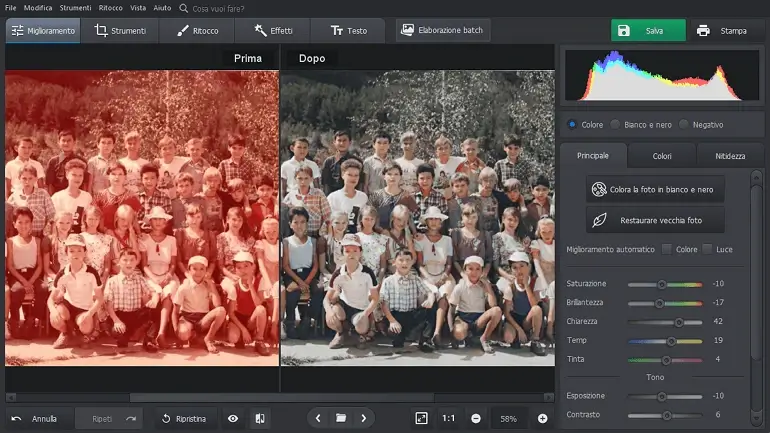Open the Vista menu

tap(138, 8)
